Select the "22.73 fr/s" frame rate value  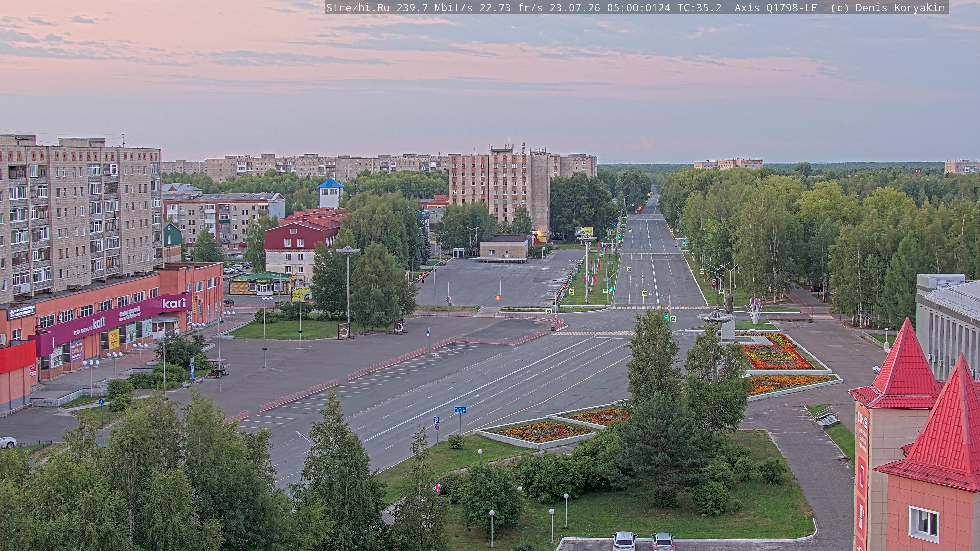pyautogui.click(x=511, y=8)
